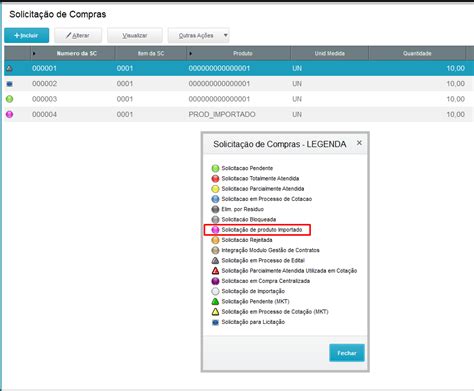The height and width of the screenshot is (391, 474).
Task: Click 'Solicitacão Bloqueada' legend text
Action: tap(249, 220)
